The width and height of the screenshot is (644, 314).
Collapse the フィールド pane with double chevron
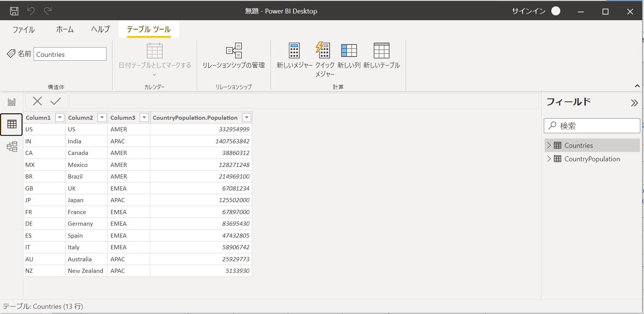[634, 103]
